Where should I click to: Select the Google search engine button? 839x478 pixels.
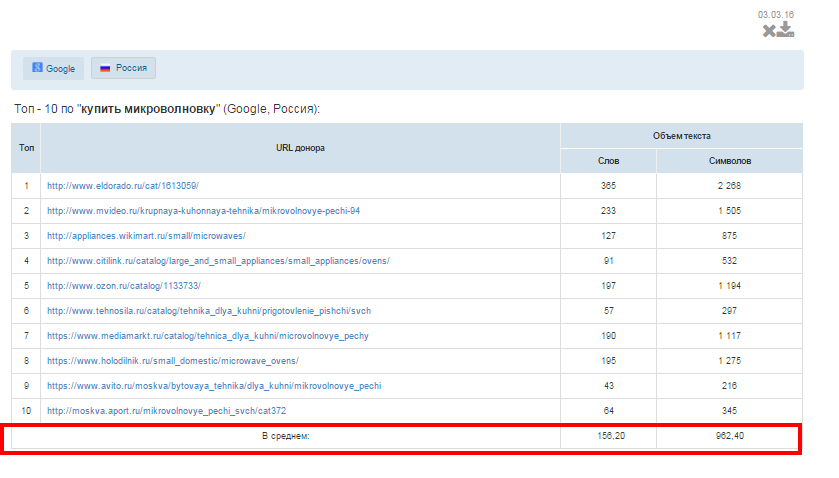coord(53,69)
